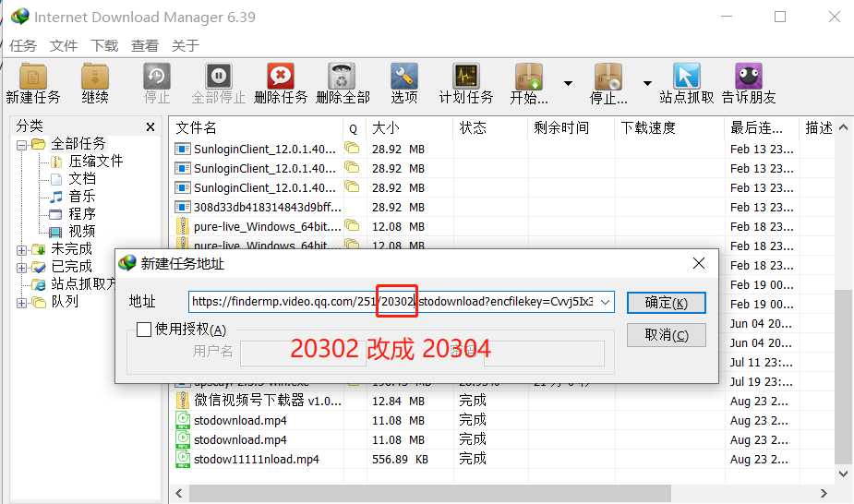Select 站点抓取方案 tree item

(83, 283)
